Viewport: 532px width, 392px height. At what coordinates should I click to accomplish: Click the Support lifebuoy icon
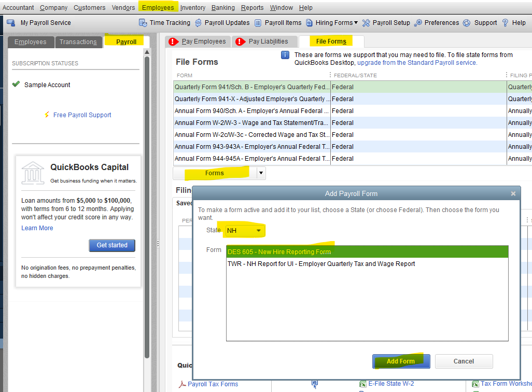(x=467, y=23)
